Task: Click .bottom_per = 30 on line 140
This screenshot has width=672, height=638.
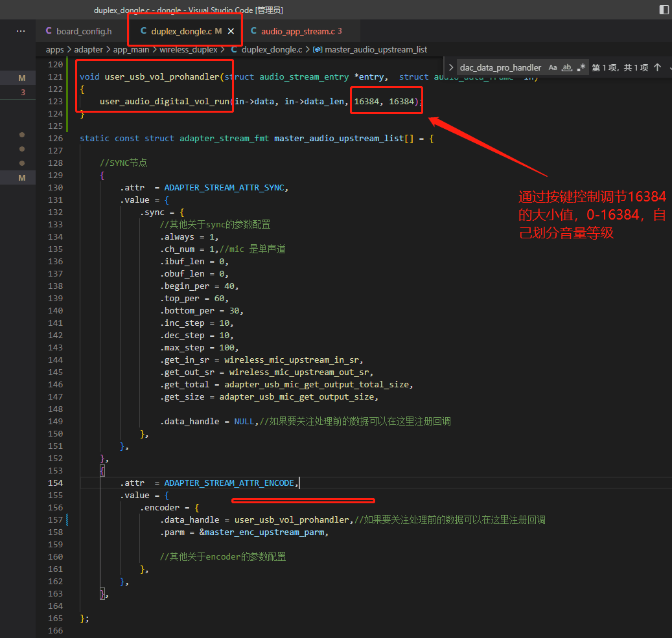Action: tap(200, 311)
